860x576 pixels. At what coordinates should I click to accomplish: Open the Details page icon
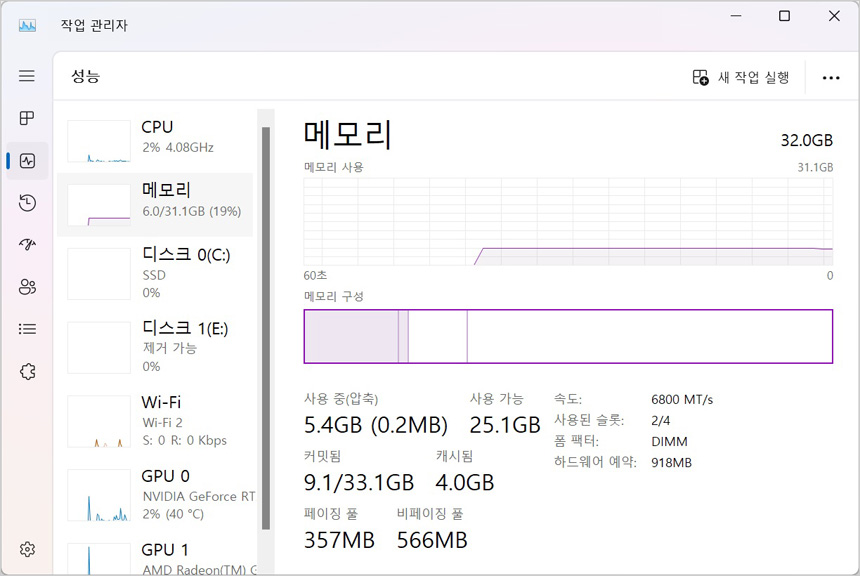tap(27, 329)
